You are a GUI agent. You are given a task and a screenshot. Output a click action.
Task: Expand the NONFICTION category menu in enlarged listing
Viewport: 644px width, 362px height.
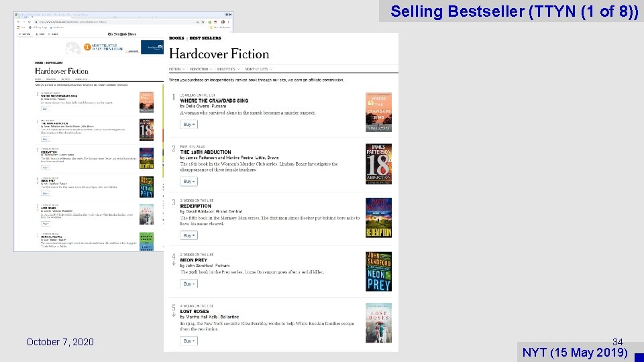tap(201, 69)
